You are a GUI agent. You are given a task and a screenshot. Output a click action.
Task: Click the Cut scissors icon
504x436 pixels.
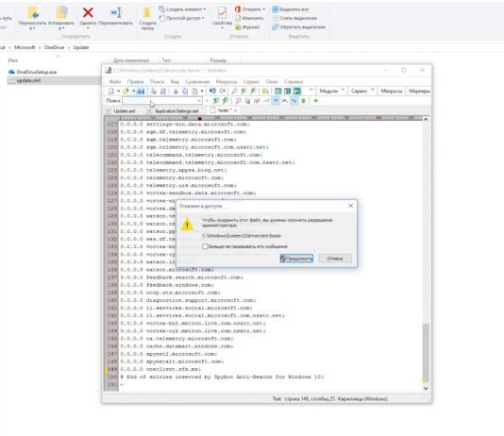[176, 92]
